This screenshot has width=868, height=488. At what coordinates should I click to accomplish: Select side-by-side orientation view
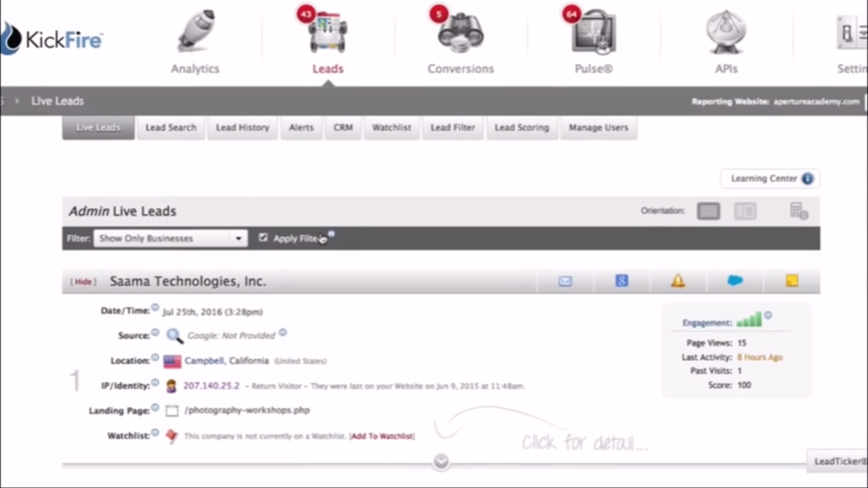coord(745,211)
